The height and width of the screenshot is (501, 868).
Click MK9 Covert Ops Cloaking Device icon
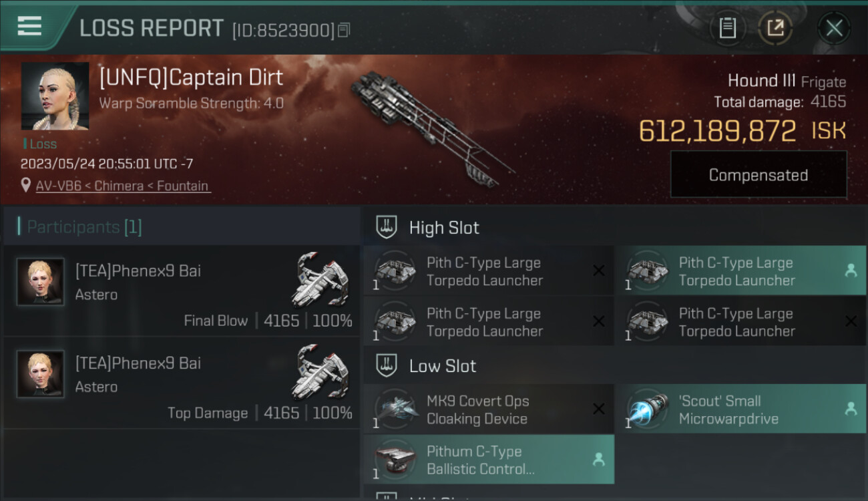[395, 409]
